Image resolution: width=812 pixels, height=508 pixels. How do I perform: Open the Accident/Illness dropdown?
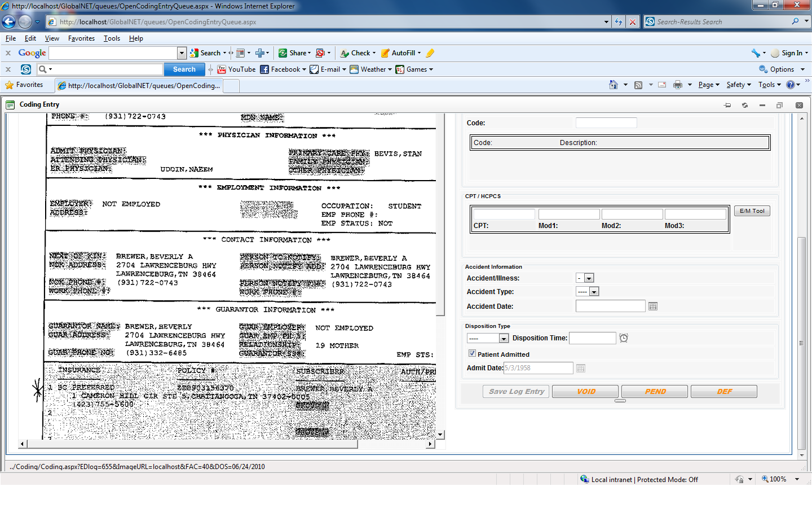(x=589, y=278)
